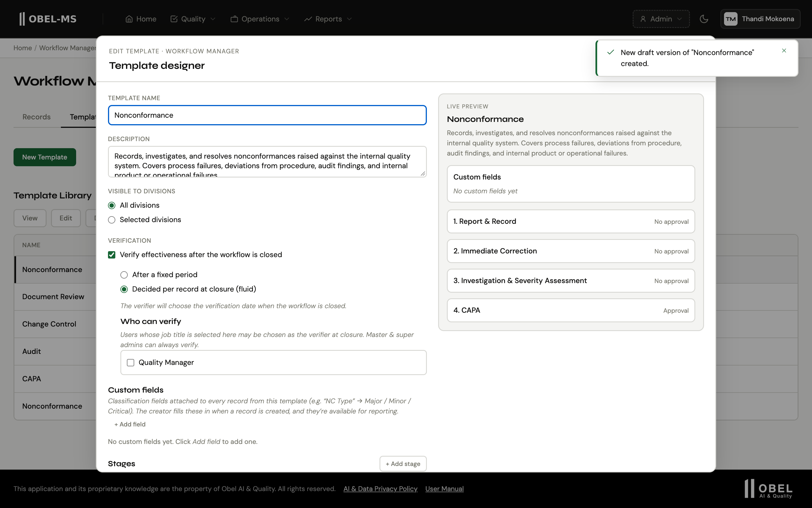This screenshot has width=812, height=508.
Task: Expand the Operations menu chevron
Action: click(x=286, y=19)
